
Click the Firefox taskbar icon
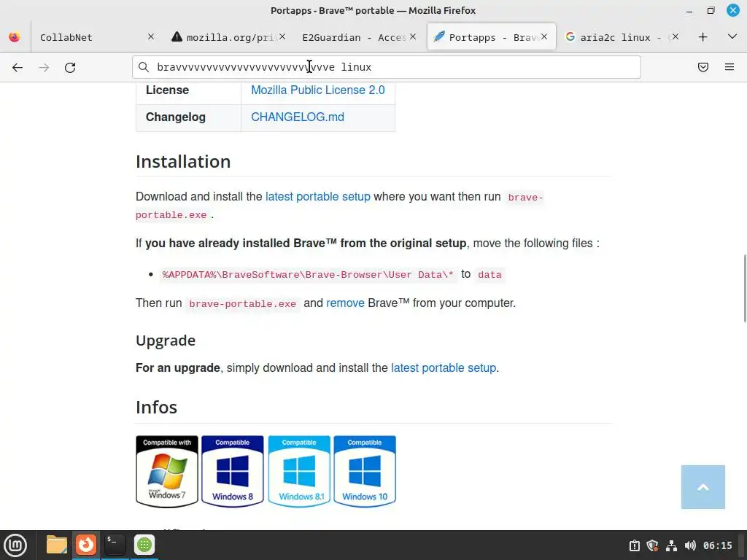coord(86,545)
